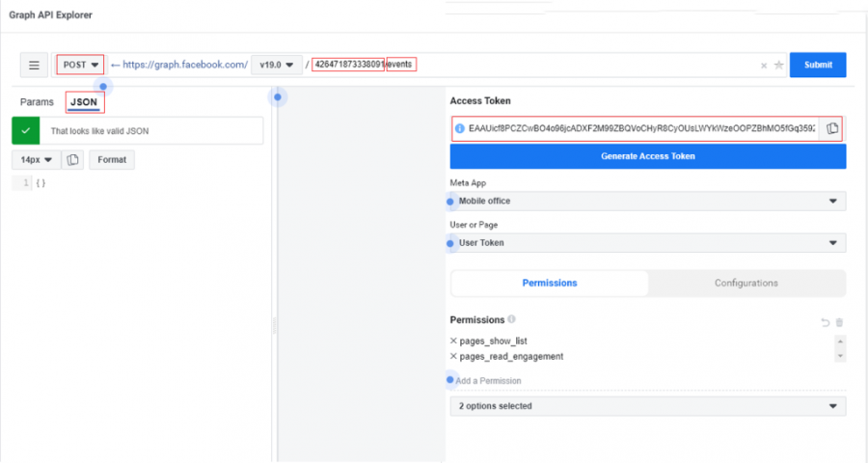The image size is (868, 463).
Task: Click Generate Access Token button
Action: (x=648, y=156)
